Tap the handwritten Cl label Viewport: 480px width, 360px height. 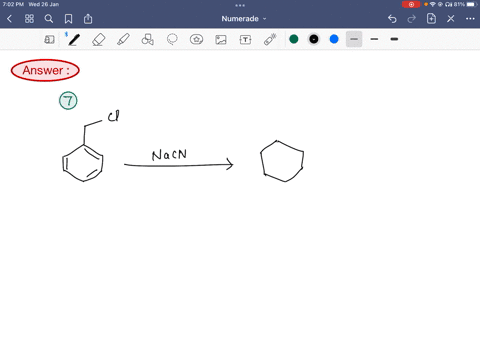pyautogui.click(x=113, y=116)
